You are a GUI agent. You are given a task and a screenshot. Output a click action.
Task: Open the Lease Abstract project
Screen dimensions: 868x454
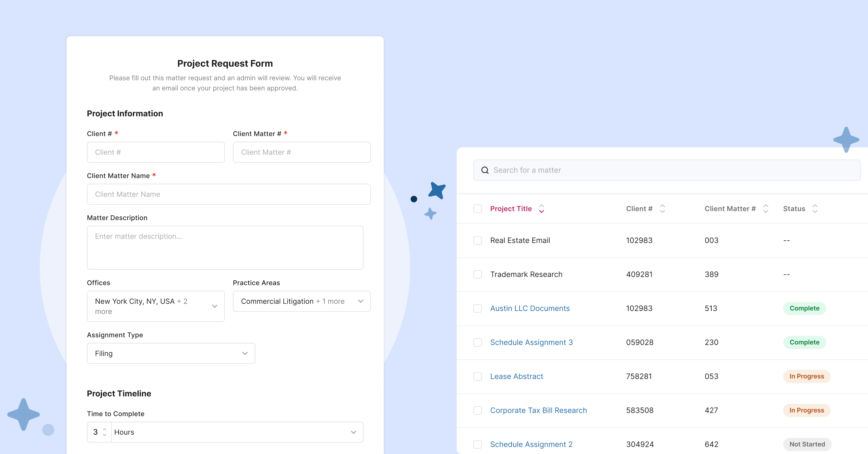click(x=516, y=376)
